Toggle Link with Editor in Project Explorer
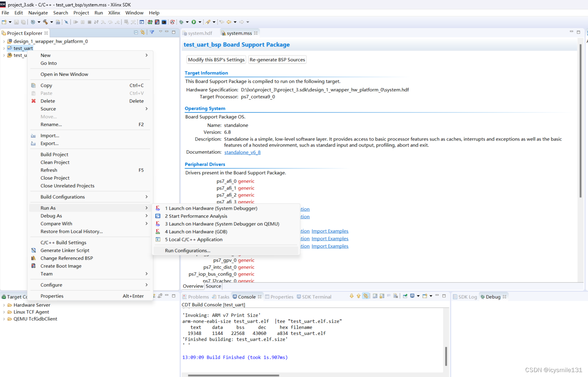 [142, 32]
